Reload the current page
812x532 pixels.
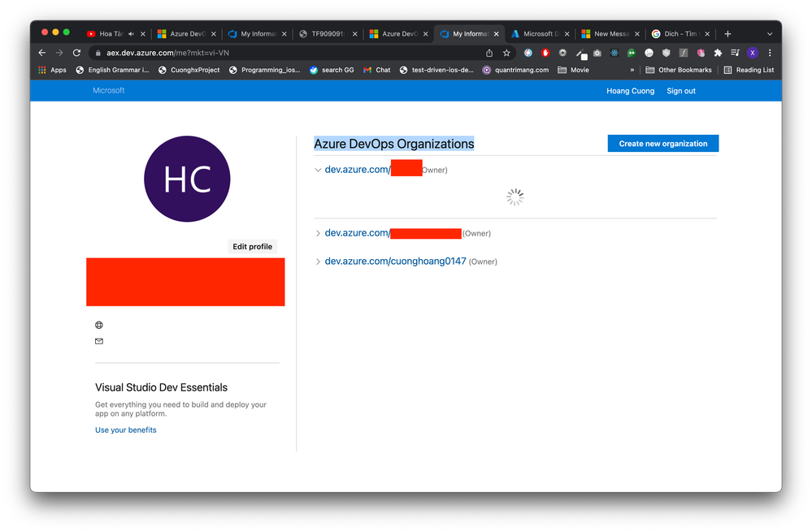pyautogui.click(x=76, y=53)
